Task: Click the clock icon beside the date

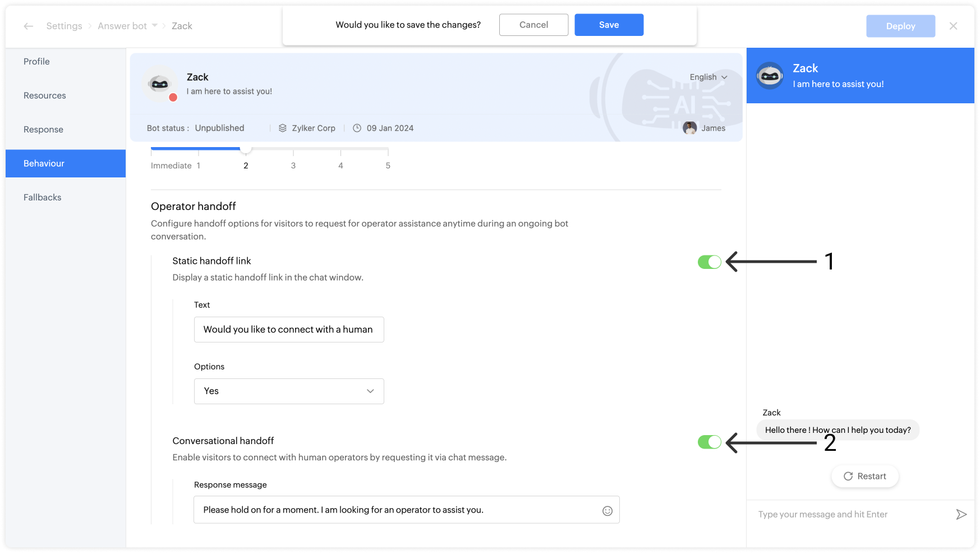Action: tap(357, 128)
